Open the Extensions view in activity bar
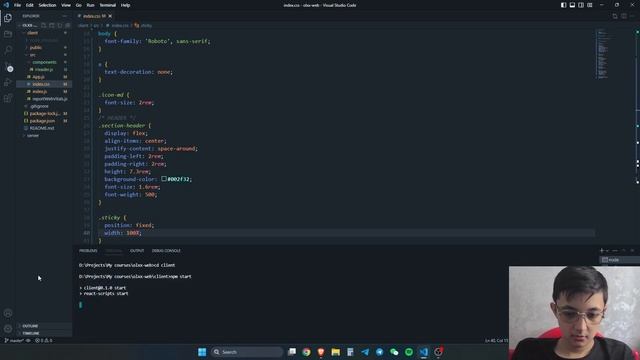The image size is (640, 360). click(x=8, y=98)
